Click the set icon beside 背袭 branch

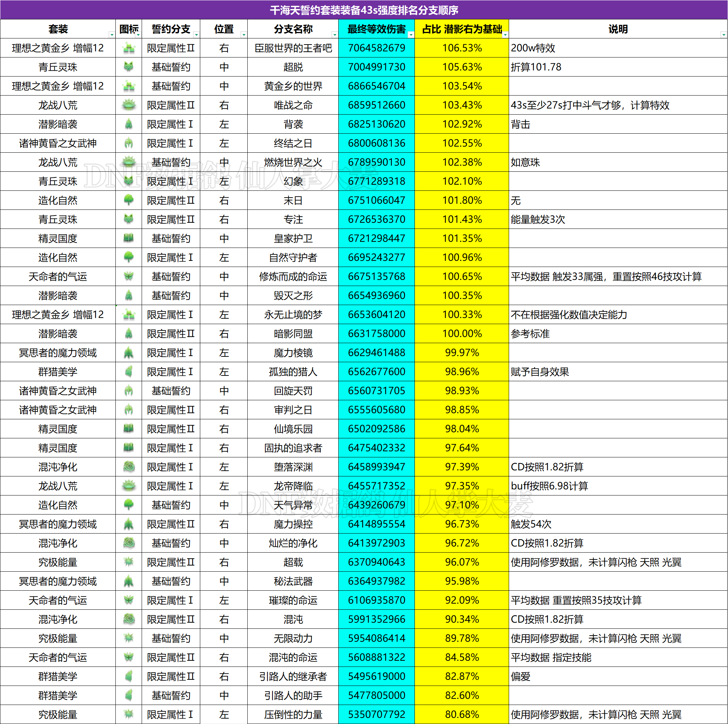(128, 124)
